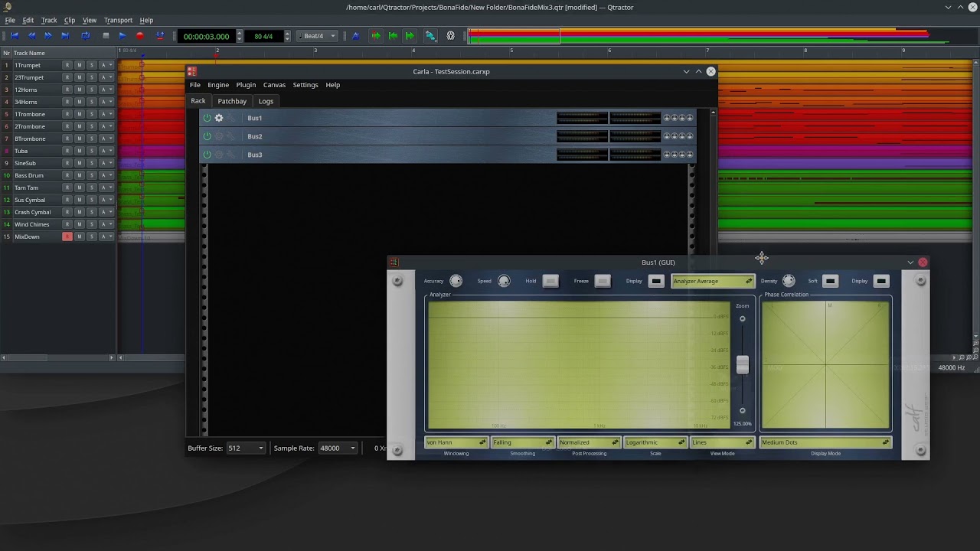Click the Density knob
The image size is (980, 551).
(789, 281)
